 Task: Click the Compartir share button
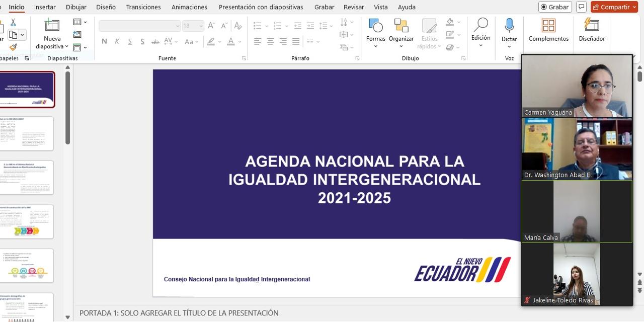(x=614, y=7)
